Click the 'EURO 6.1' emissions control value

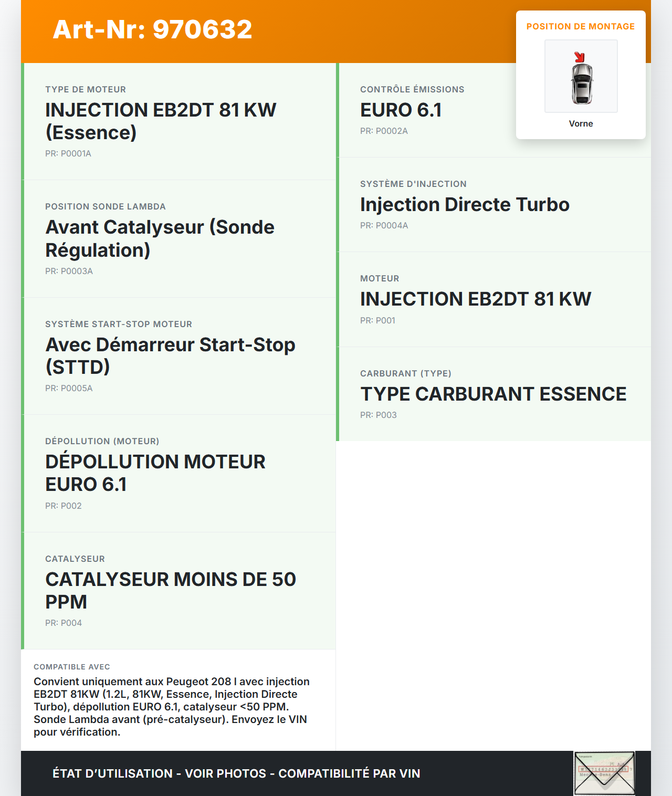tap(401, 110)
